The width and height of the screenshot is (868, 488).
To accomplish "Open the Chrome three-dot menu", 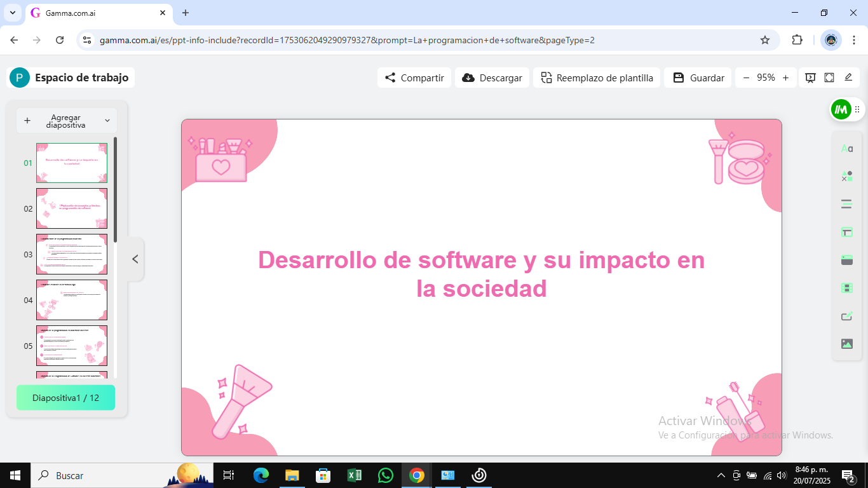I will (x=855, y=40).
